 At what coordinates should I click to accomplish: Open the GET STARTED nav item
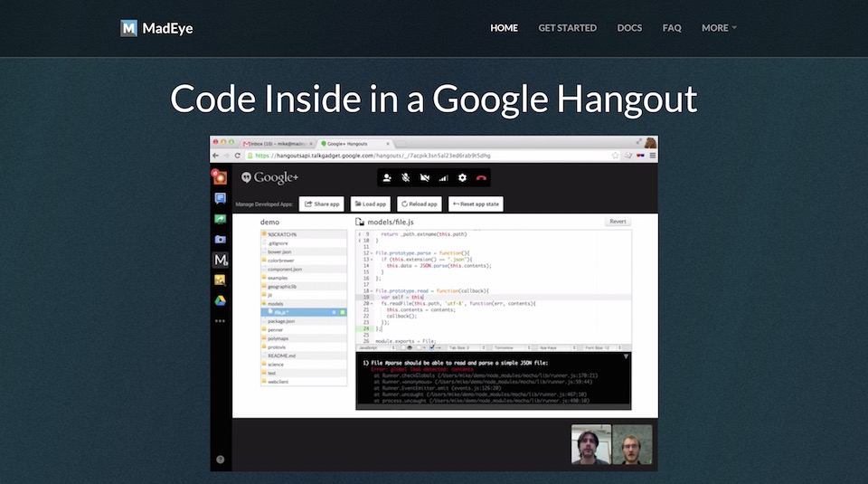point(568,28)
